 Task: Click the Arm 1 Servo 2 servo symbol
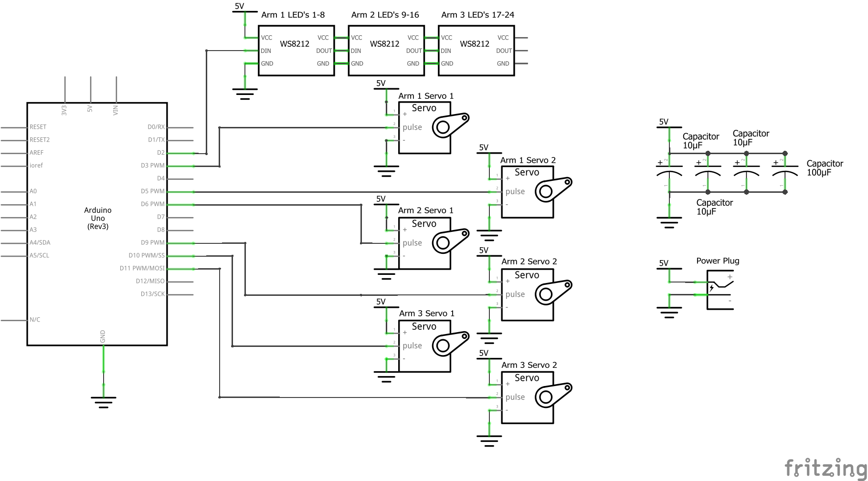pyautogui.click(x=527, y=192)
